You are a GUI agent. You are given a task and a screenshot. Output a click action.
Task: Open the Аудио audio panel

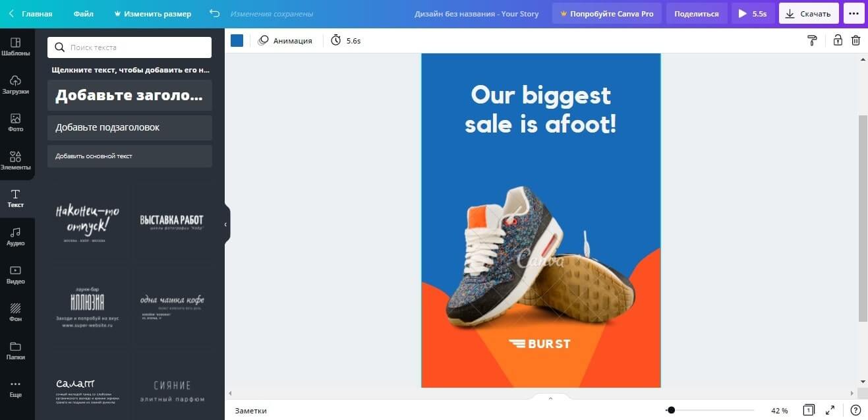(x=16, y=236)
